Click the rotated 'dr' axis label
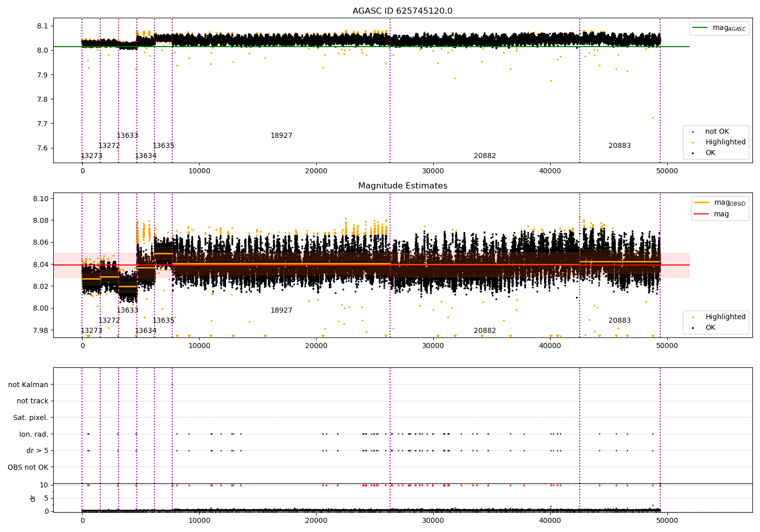This screenshot has height=532, width=760. 33,499
